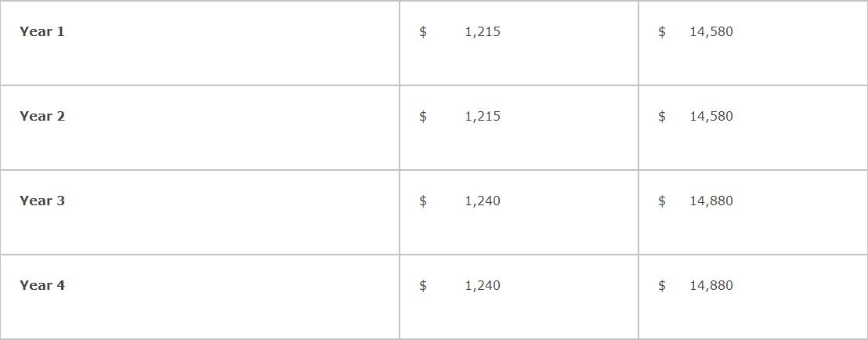Click the Year 2 row label
The width and height of the screenshot is (868, 340).
tap(42, 116)
